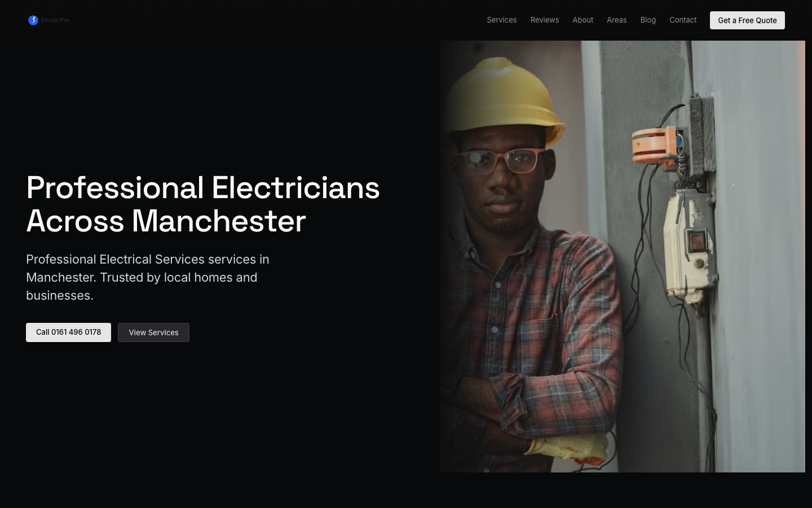Click the Professional Electricians Across Manchester heading
The width and height of the screenshot is (812, 508).
tap(203, 204)
